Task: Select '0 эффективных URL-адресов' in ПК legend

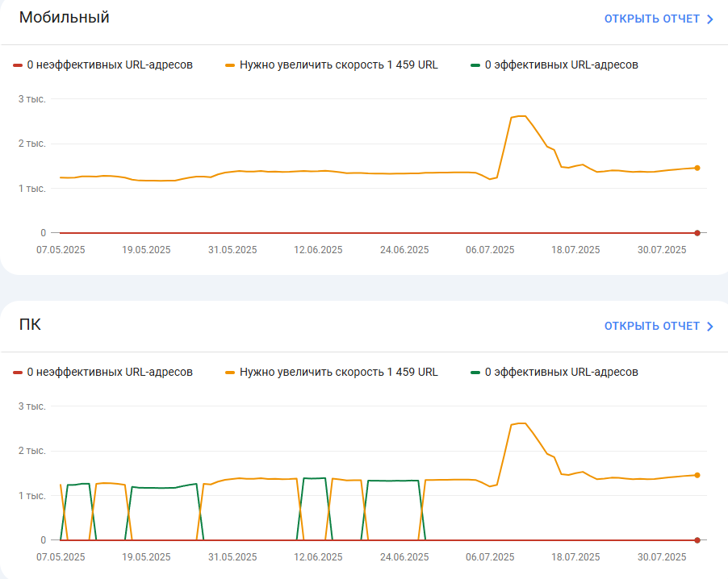Action: (x=561, y=372)
